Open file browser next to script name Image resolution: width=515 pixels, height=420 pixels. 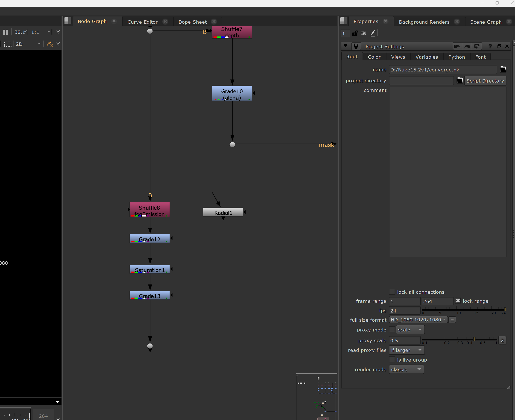coord(503,70)
